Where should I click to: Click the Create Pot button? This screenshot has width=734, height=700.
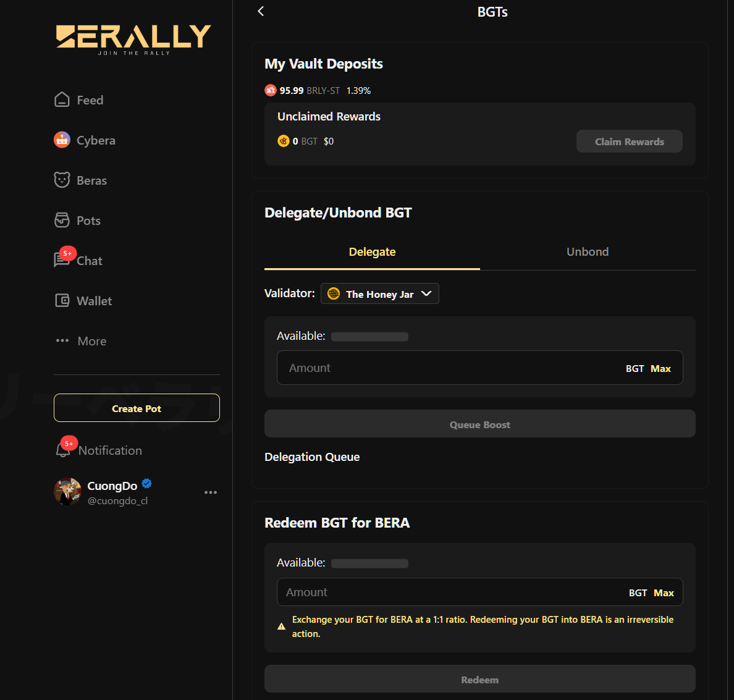pyautogui.click(x=137, y=408)
